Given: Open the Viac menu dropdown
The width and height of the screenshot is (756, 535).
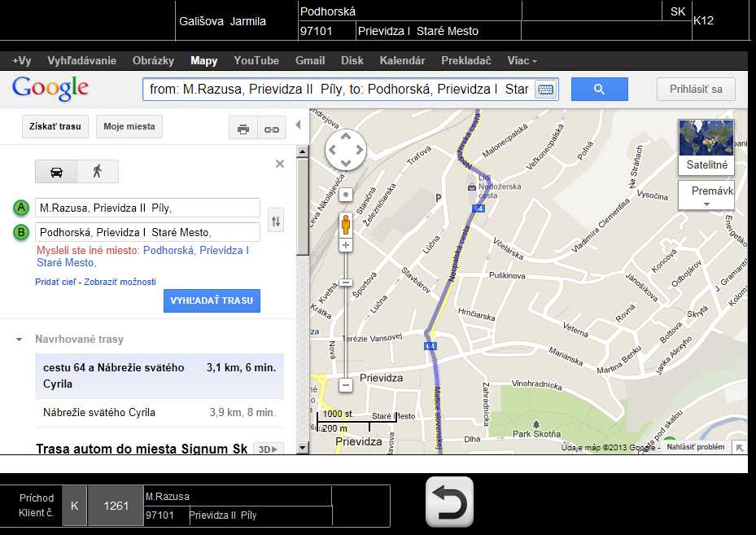Looking at the screenshot, I should pyautogui.click(x=522, y=61).
